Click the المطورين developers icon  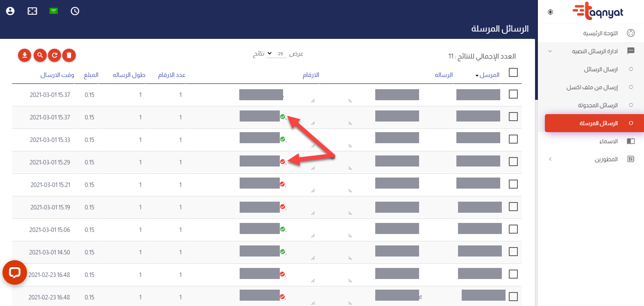(631, 159)
